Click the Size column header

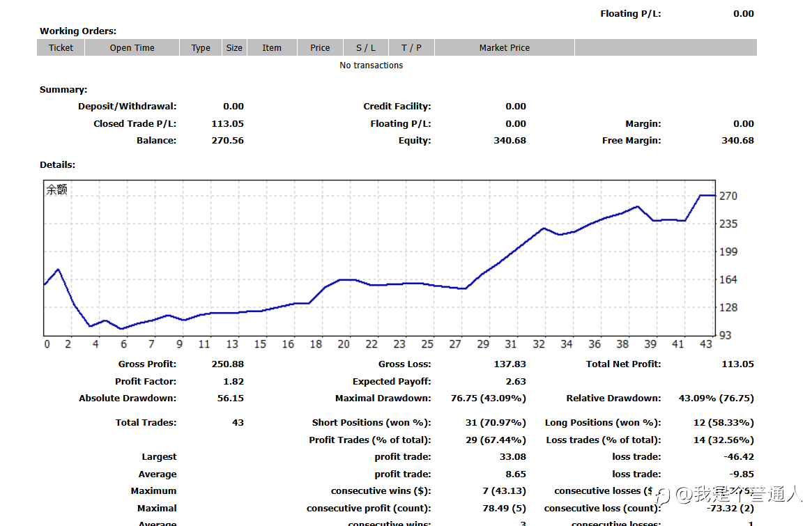coord(234,47)
